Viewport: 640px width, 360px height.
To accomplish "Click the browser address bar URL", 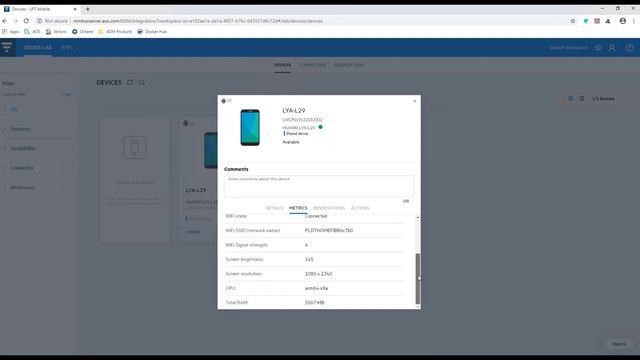I will tap(198, 21).
